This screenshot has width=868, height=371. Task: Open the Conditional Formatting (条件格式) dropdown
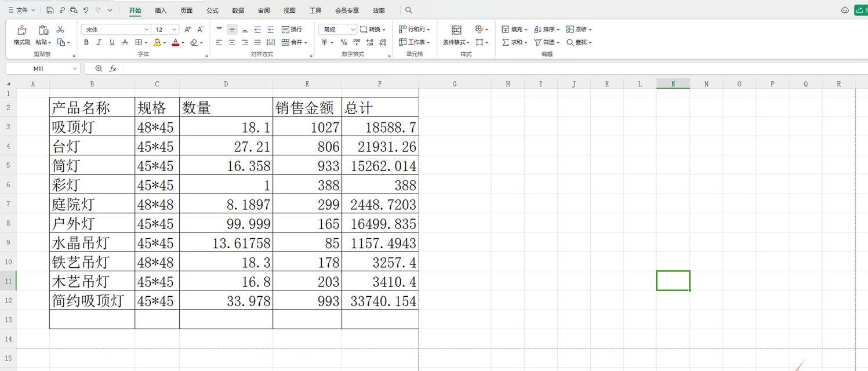tap(456, 42)
